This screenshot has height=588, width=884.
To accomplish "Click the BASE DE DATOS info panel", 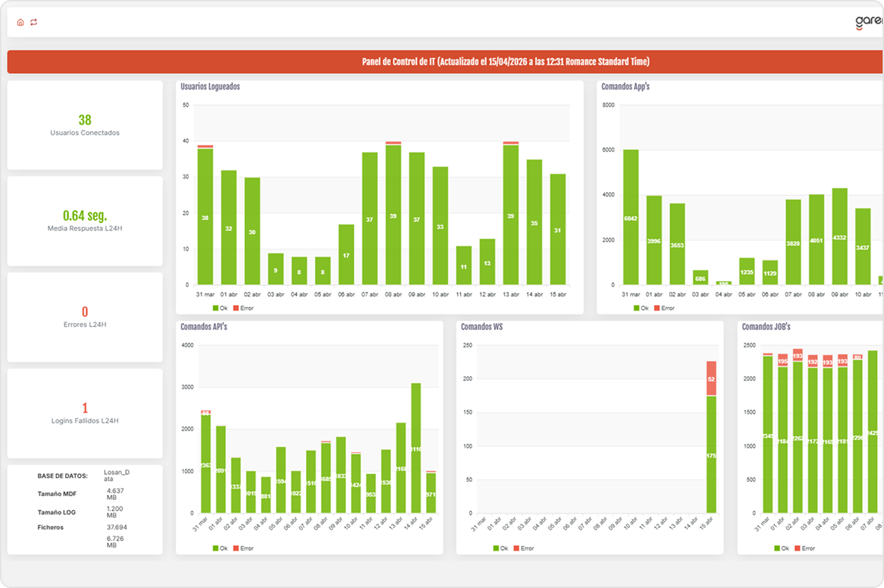I will click(x=85, y=509).
